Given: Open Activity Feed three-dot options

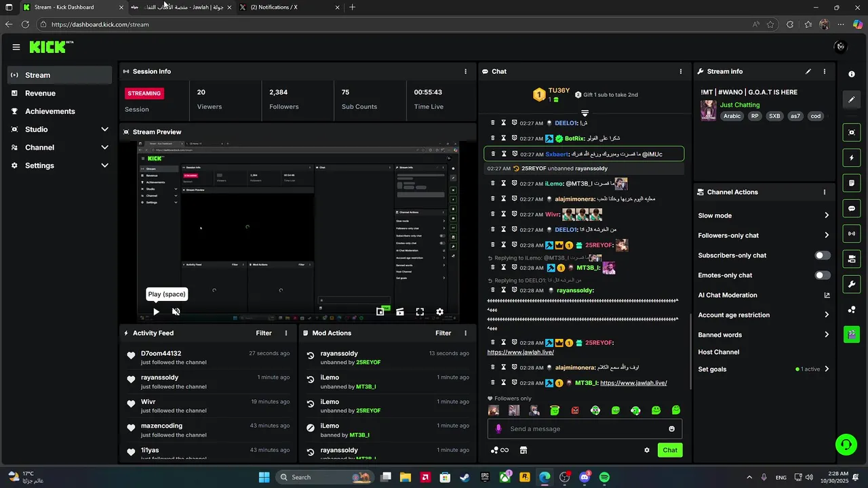Looking at the screenshot, I should tap(286, 333).
